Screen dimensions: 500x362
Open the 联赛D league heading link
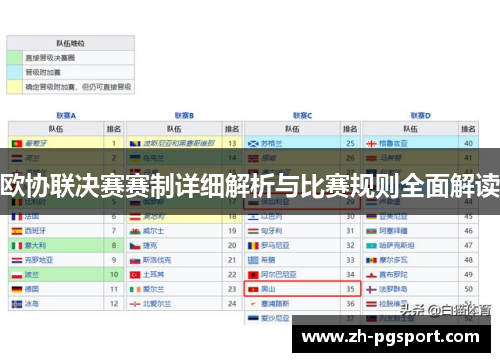click(421, 116)
